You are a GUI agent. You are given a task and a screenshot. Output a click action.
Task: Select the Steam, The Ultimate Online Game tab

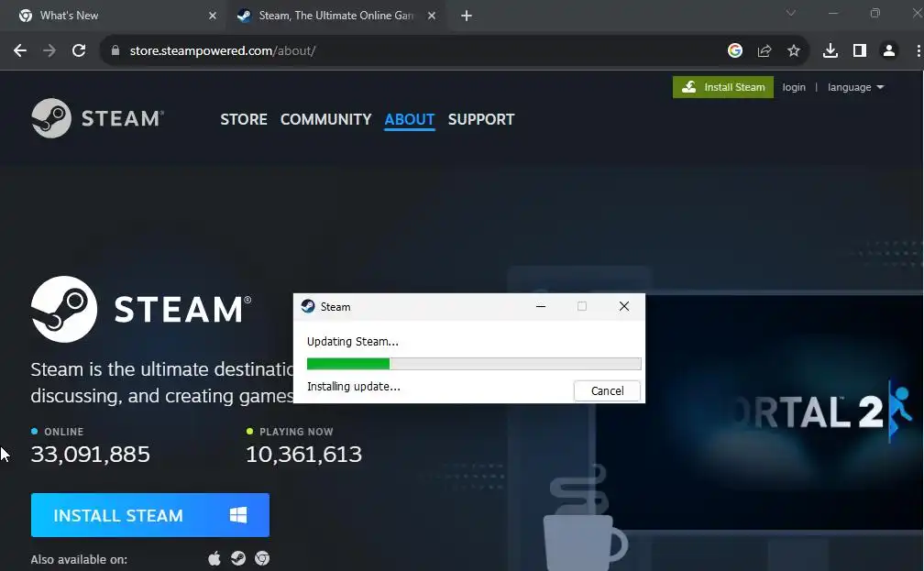coord(336,16)
